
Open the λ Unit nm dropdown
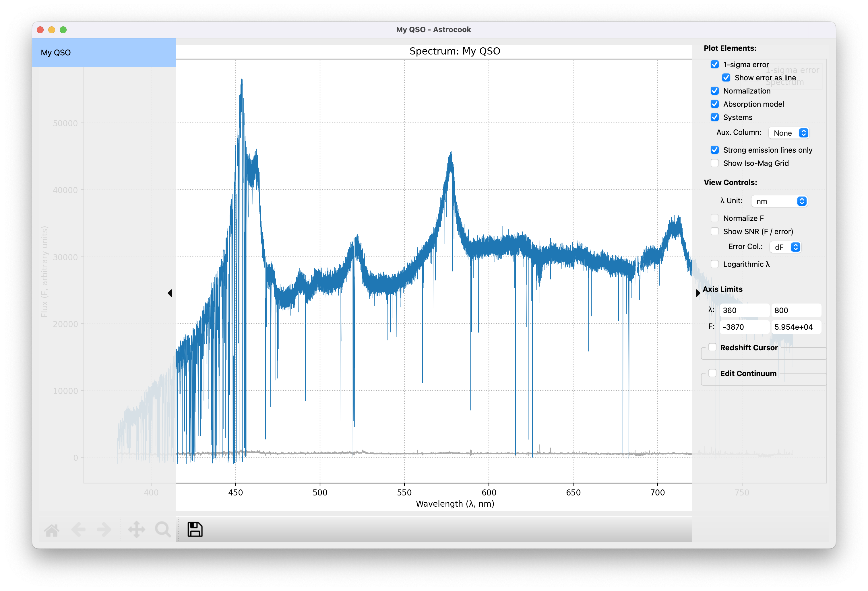779,201
